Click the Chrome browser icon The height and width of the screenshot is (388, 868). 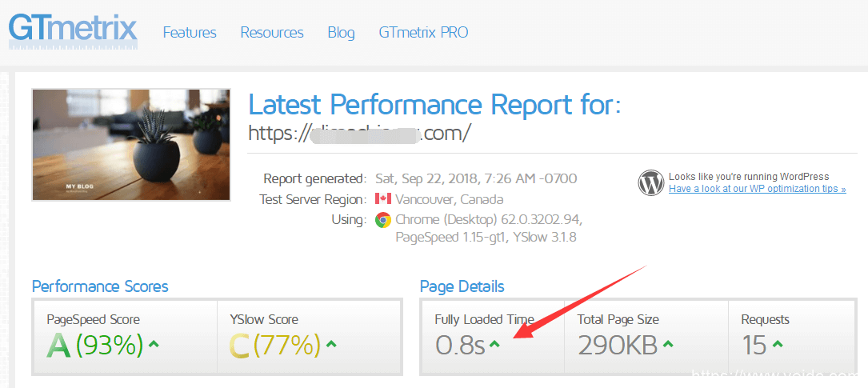pyautogui.click(x=382, y=219)
